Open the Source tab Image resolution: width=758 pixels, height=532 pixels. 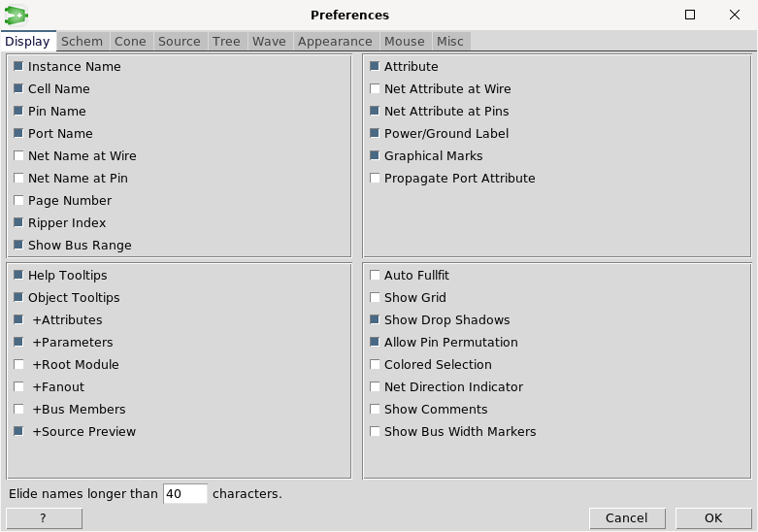click(x=179, y=41)
